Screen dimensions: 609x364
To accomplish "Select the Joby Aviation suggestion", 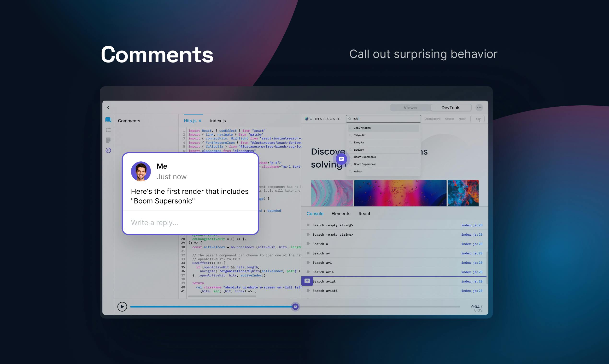I will pos(383,128).
